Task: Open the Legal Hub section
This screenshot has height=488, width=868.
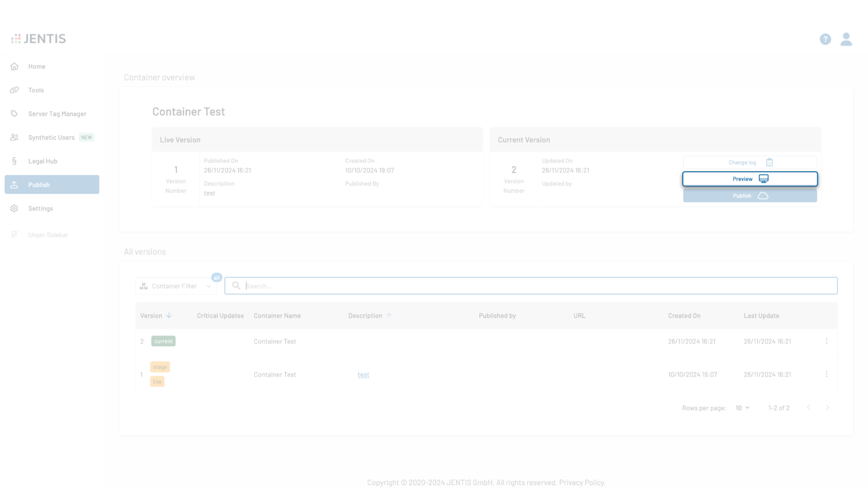Action: (43, 161)
